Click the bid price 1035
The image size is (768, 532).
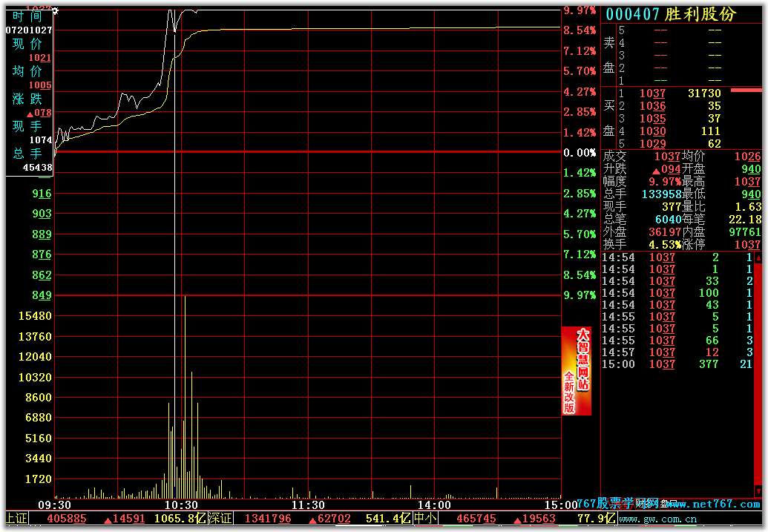click(x=652, y=119)
